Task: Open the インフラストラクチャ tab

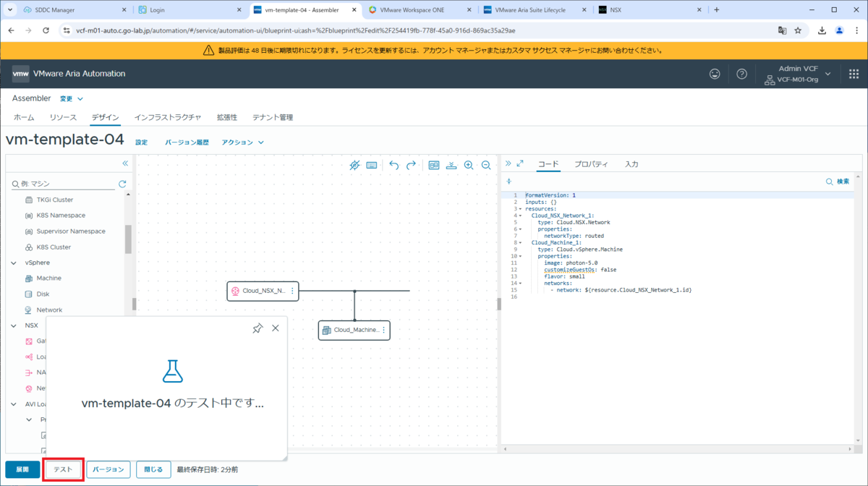Action: (168, 117)
